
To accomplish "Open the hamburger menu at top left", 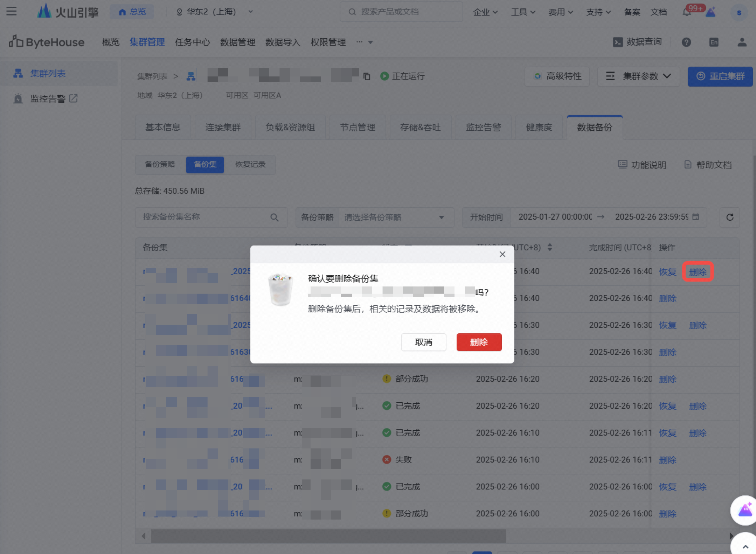I will 11,11.
